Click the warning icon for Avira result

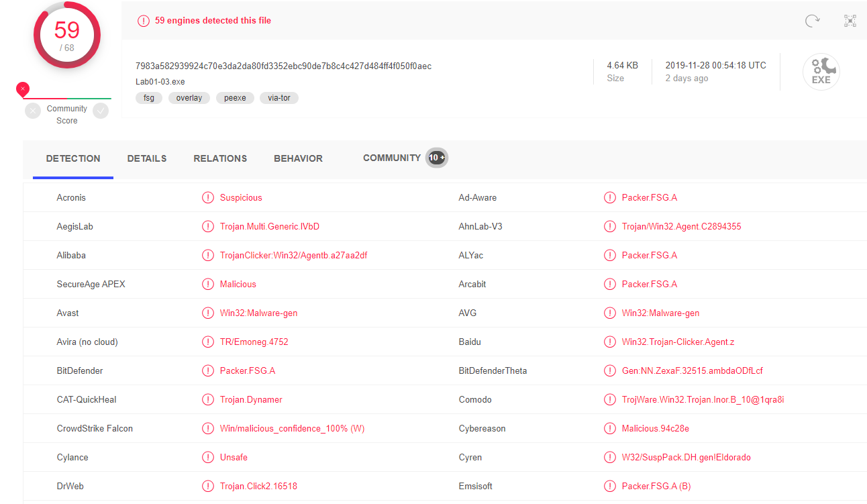(x=208, y=342)
